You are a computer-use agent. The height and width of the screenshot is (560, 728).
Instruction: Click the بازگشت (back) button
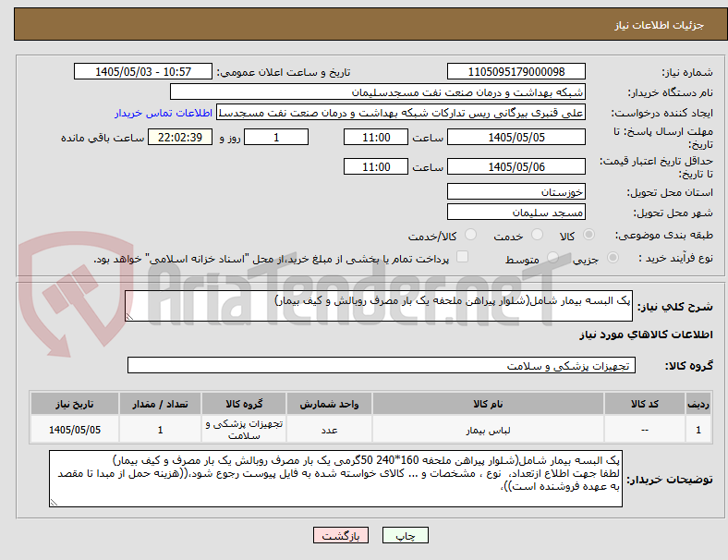(341, 535)
